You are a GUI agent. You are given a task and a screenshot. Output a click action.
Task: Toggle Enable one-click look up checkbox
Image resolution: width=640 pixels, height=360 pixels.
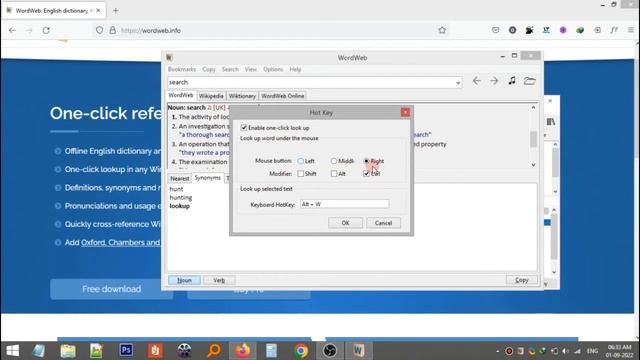coord(244,128)
